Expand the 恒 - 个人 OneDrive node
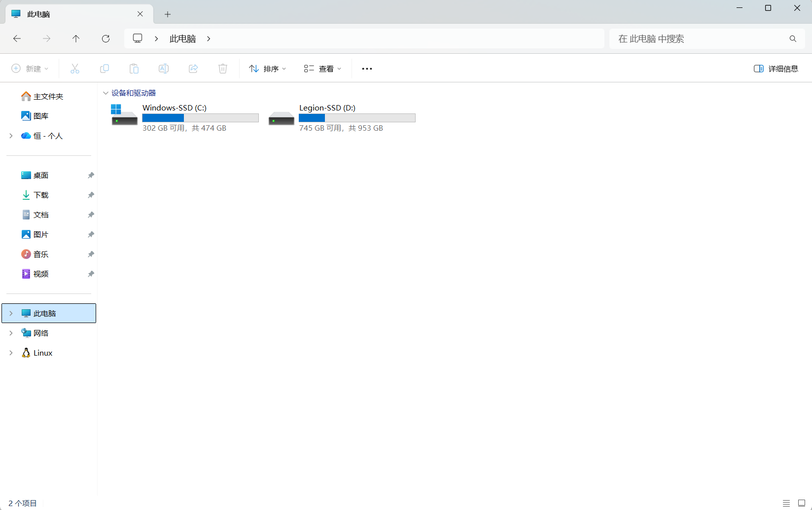Viewport: 812px width, 510px height. click(11, 136)
